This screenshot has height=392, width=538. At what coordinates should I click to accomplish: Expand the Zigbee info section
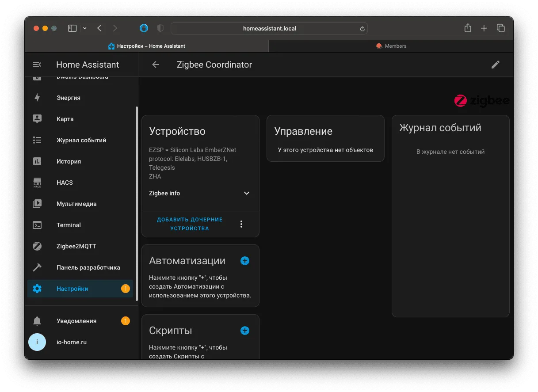point(200,193)
